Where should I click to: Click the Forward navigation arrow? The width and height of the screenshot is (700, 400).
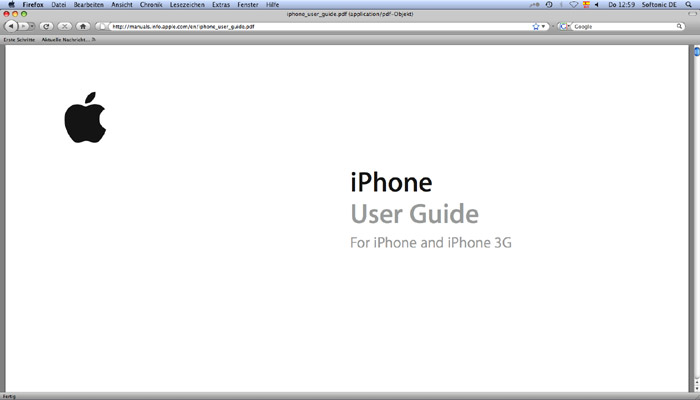click(x=26, y=26)
